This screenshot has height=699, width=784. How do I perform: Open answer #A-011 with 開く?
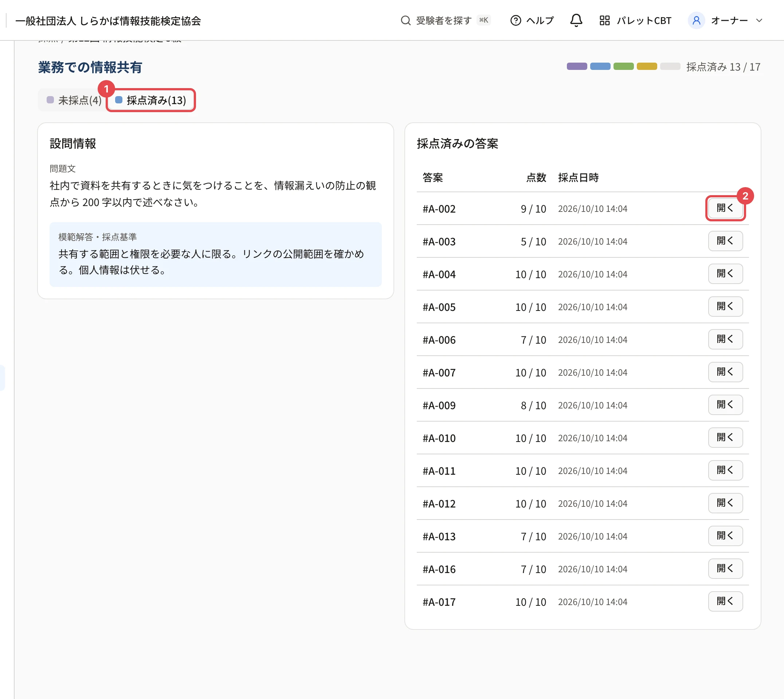725,470
